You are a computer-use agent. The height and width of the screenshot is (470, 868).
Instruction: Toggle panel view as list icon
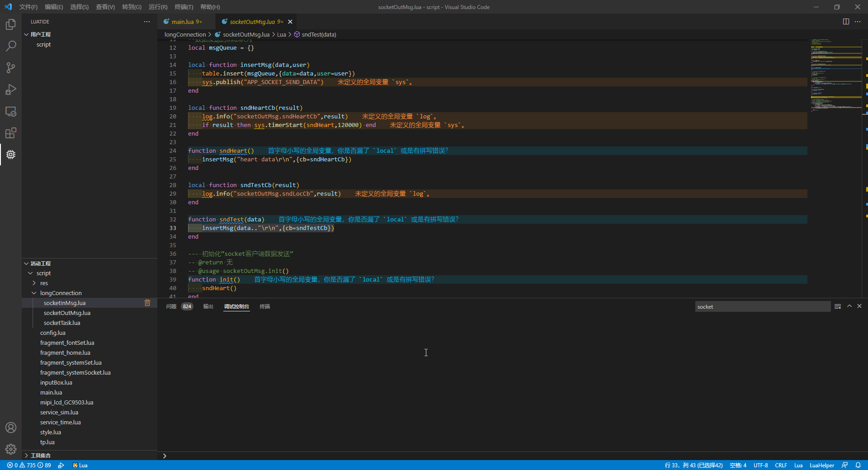(x=838, y=306)
